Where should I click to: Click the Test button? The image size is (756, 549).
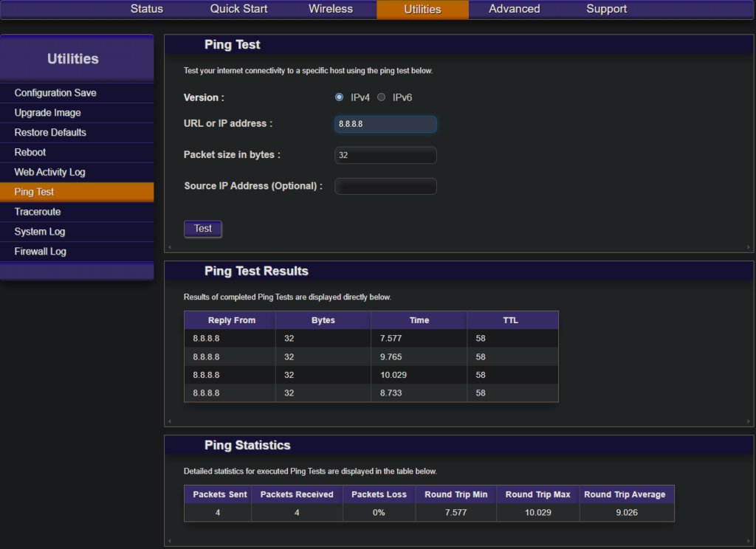[x=203, y=229]
